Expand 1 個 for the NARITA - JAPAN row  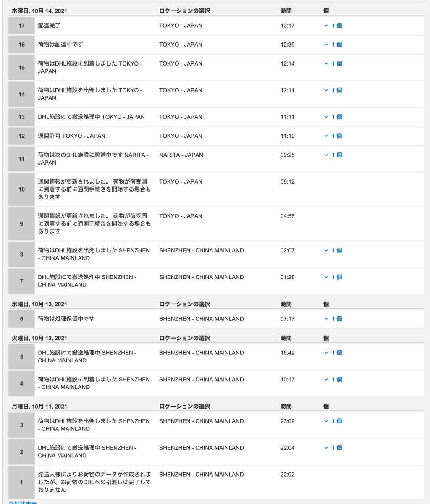coord(333,155)
